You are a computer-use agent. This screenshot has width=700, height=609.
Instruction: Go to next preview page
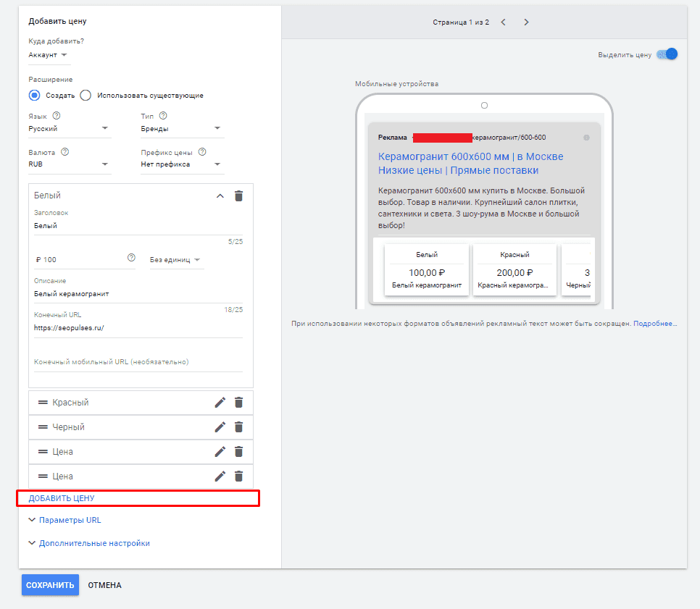(526, 22)
